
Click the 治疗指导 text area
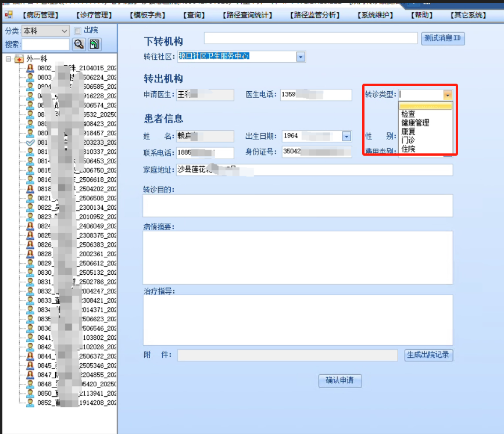(x=298, y=320)
